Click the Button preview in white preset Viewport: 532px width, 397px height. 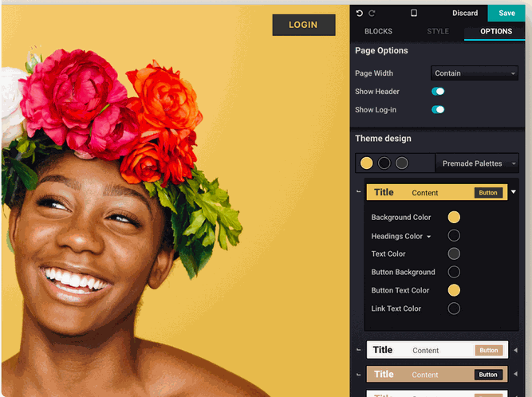[x=489, y=350]
